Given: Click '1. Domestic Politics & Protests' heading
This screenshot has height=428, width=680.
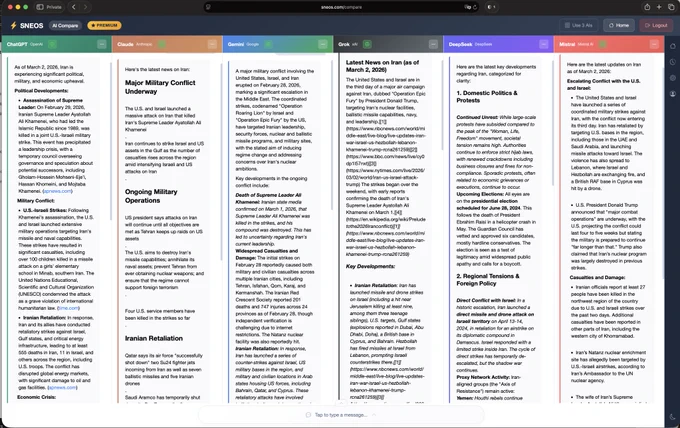Looking at the screenshot, I should tap(487, 96).
